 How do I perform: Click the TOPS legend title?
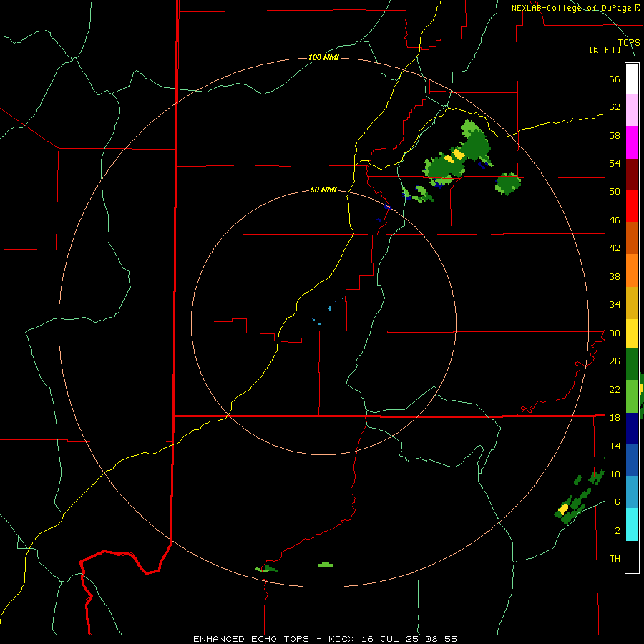point(629,43)
